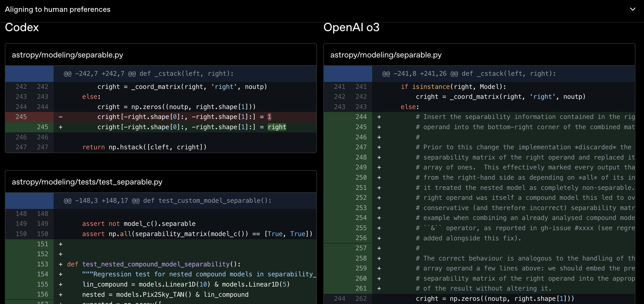Click added line 'def test_nested_compound_model_separability():'
644x304 pixels.
pos(154,264)
